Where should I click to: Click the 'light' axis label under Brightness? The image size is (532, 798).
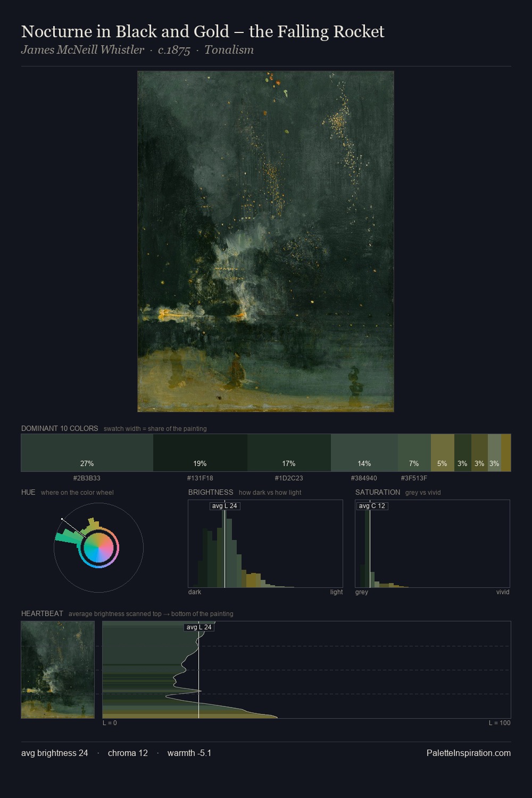pos(336,592)
